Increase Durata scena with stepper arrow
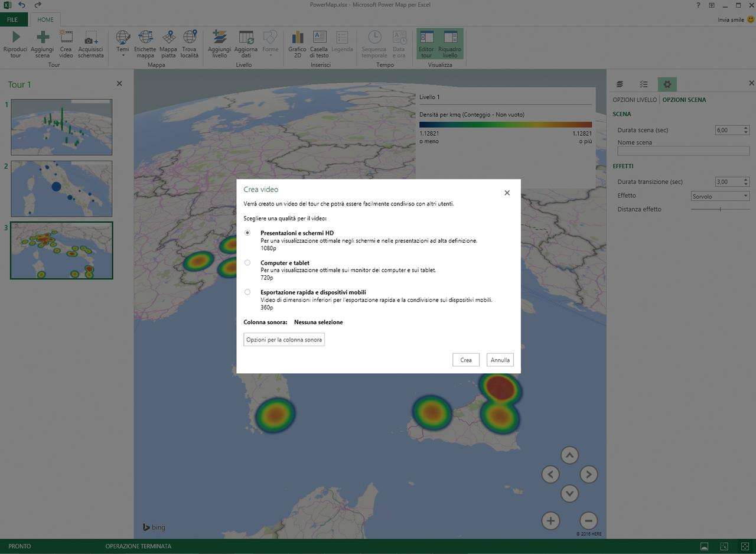Image resolution: width=756 pixels, height=554 pixels. 746,128
